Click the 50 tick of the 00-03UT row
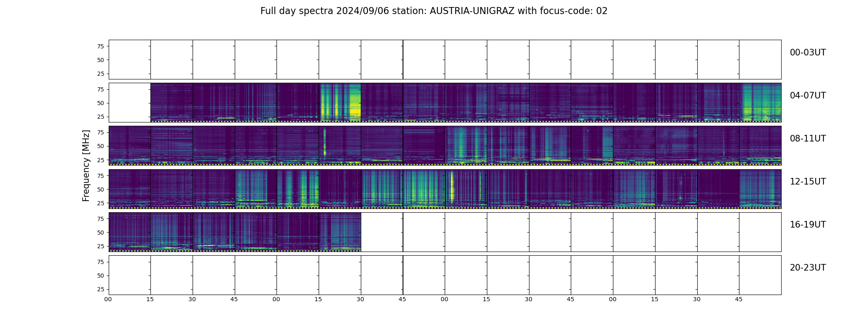The image size is (868, 331). point(100,60)
